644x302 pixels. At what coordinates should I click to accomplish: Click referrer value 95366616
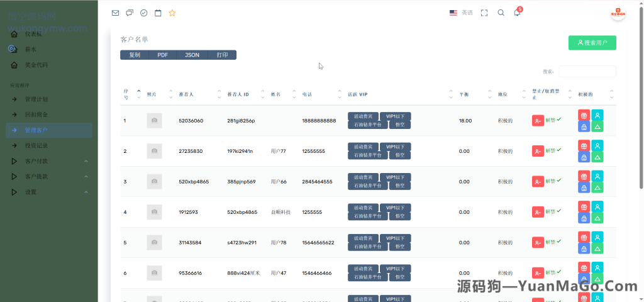(x=190, y=273)
